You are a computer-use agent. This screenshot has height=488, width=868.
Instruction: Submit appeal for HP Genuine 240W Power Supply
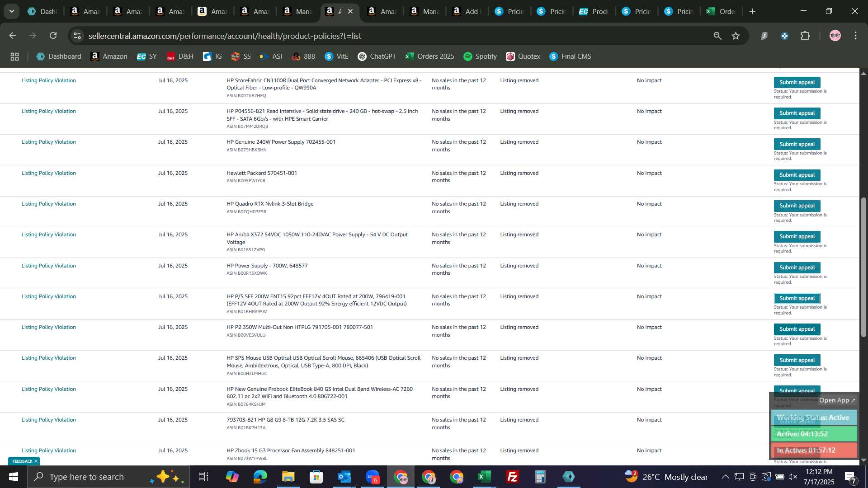point(797,144)
